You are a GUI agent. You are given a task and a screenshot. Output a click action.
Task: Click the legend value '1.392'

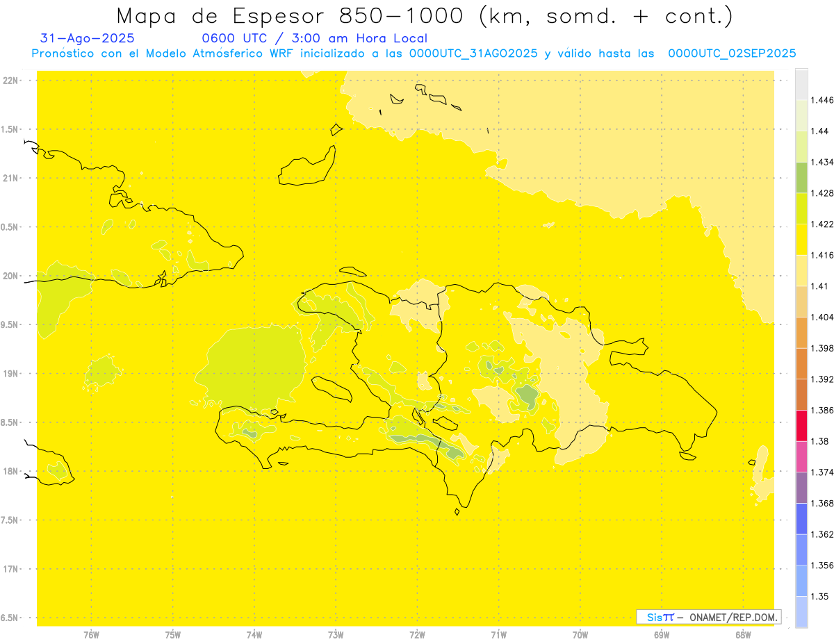point(822,379)
